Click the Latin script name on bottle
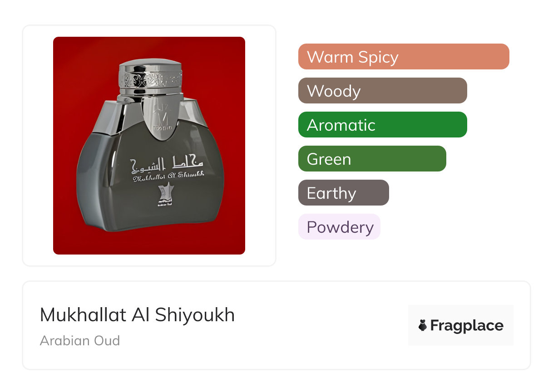553x392 pixels. pos(168,175)
